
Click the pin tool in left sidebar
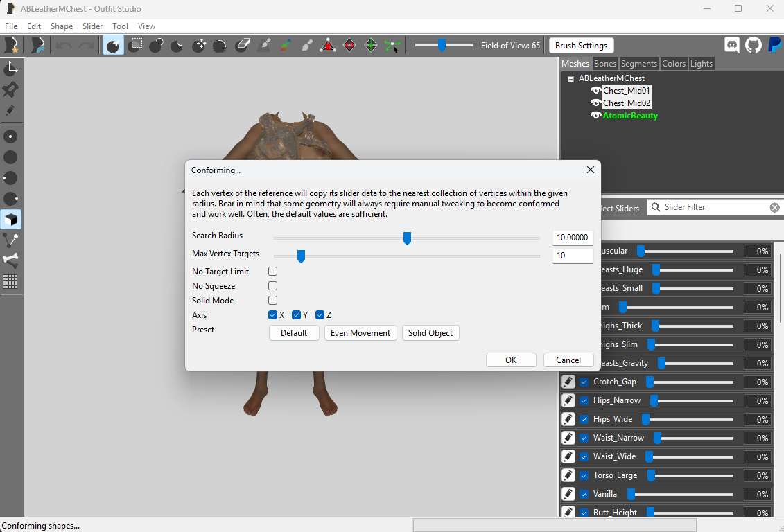pos(10,89)
